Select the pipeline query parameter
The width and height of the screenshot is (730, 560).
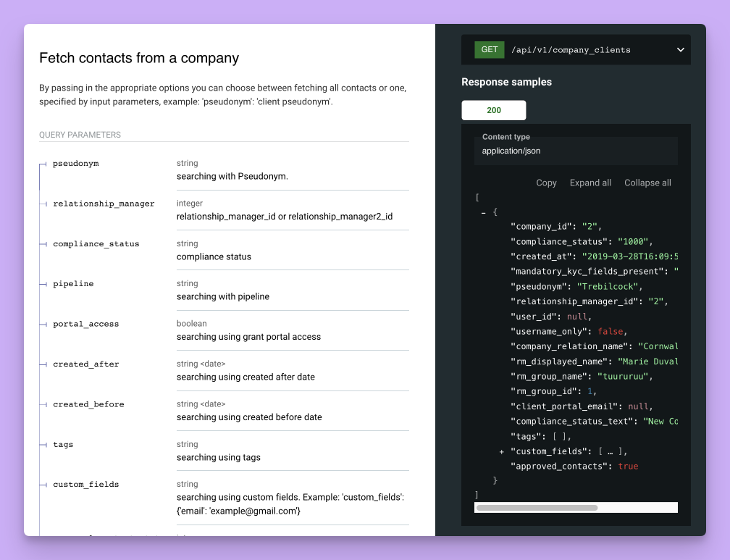[x=73, y=284]
